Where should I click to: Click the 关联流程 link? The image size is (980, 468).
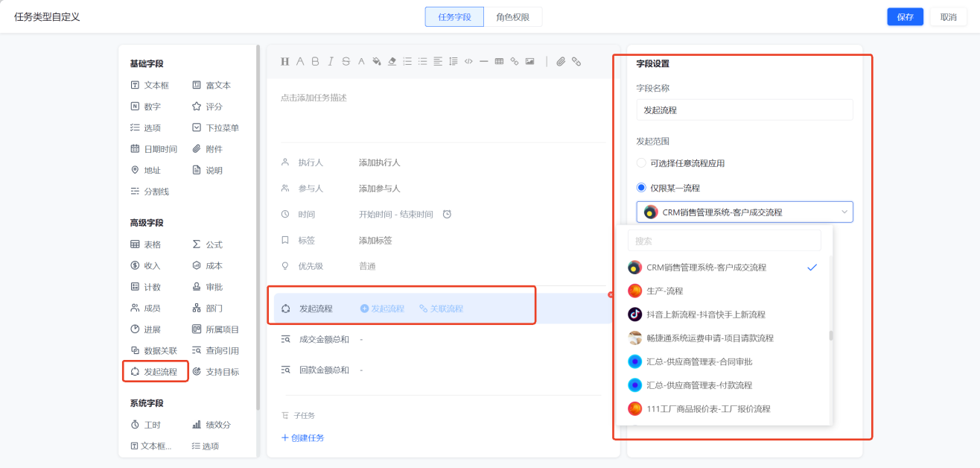[441, 309]
